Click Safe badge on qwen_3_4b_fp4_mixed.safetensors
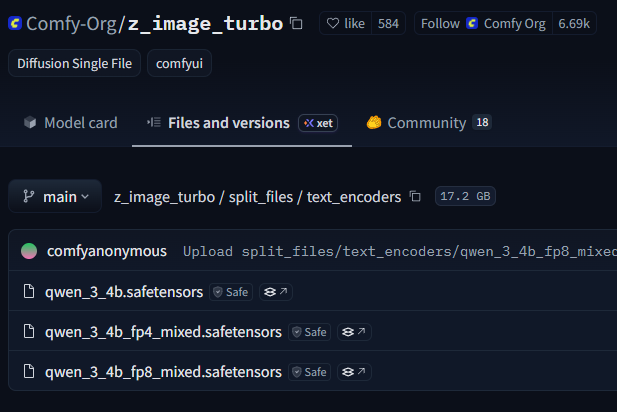Screen dimensions: 617x412 coord(309,332)
